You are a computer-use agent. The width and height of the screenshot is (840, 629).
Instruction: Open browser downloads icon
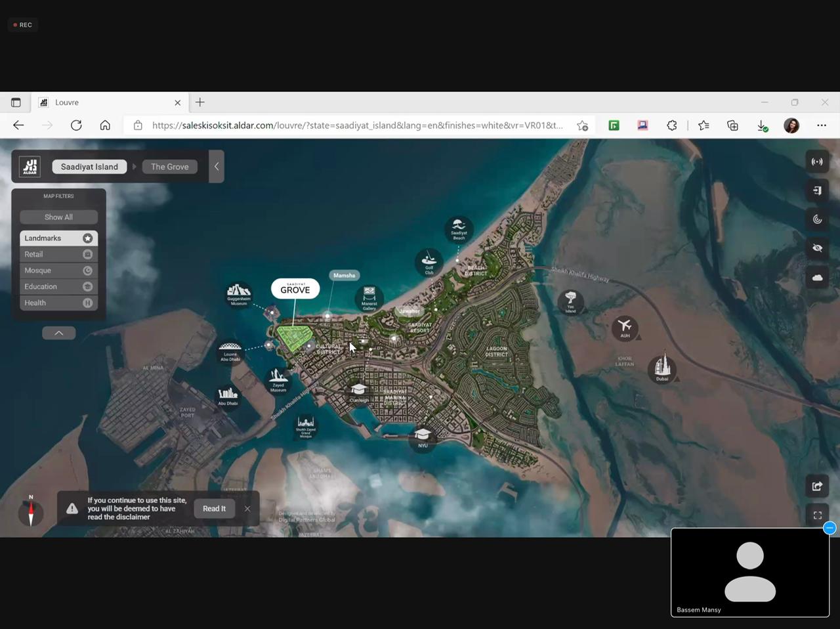pos(762,125)
